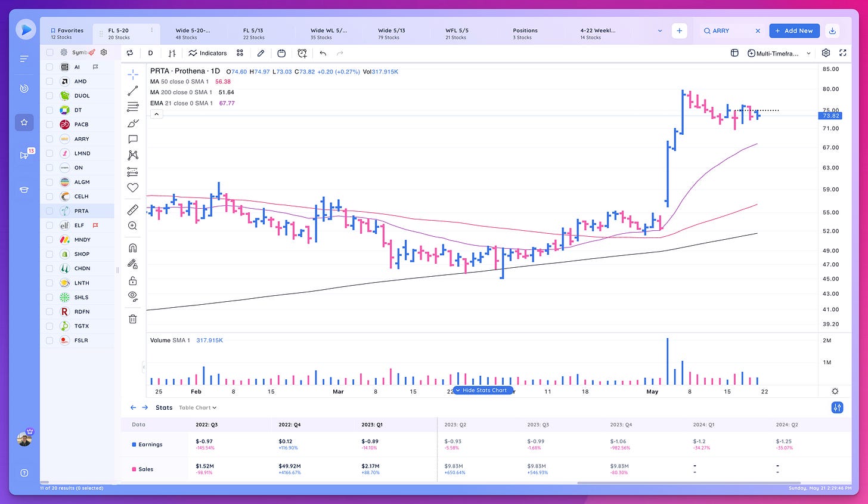Undo the last chart action
Image resolution: width=868 pixels, height=504 pixels.
click(x=323, y=53)
